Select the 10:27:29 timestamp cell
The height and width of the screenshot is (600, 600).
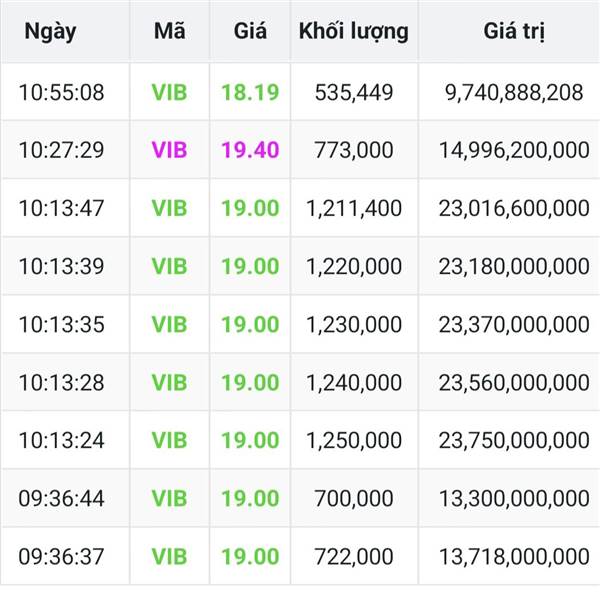pos(61,151)
